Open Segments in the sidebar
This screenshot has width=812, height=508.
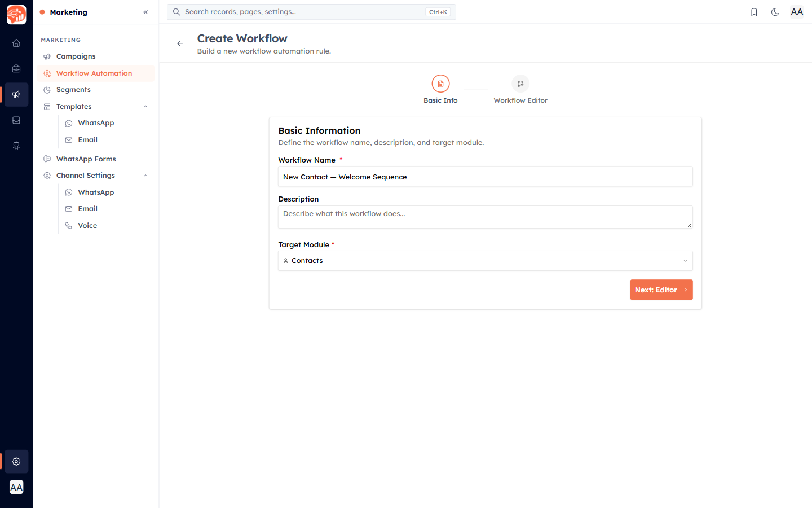[x=96, y=90]
